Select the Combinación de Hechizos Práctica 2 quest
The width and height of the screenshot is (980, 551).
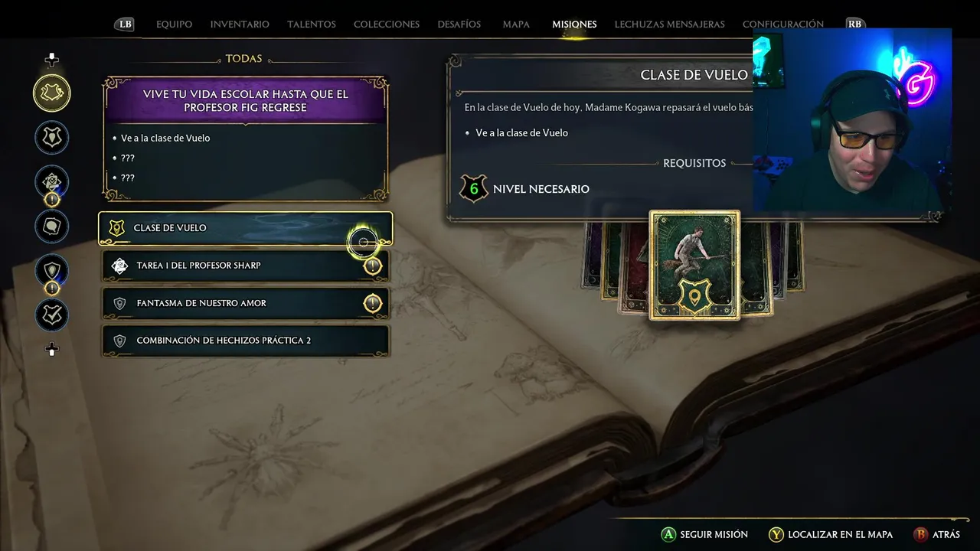[245, 341]
